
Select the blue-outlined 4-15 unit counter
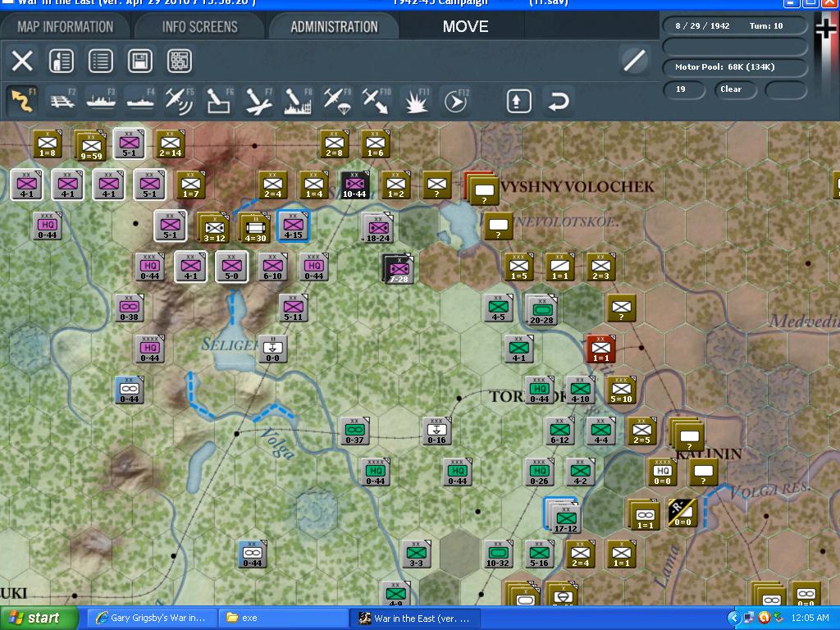point(293,226)
